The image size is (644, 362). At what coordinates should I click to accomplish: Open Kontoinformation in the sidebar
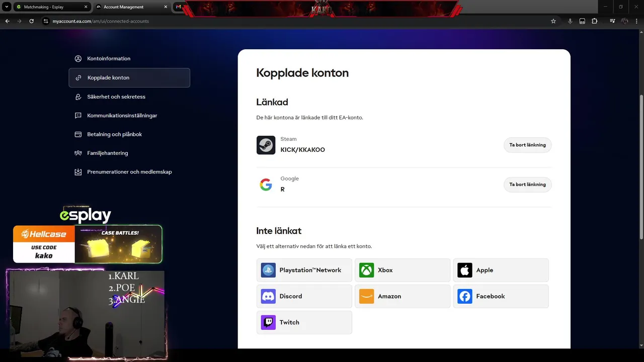click(x=129, y=59)
